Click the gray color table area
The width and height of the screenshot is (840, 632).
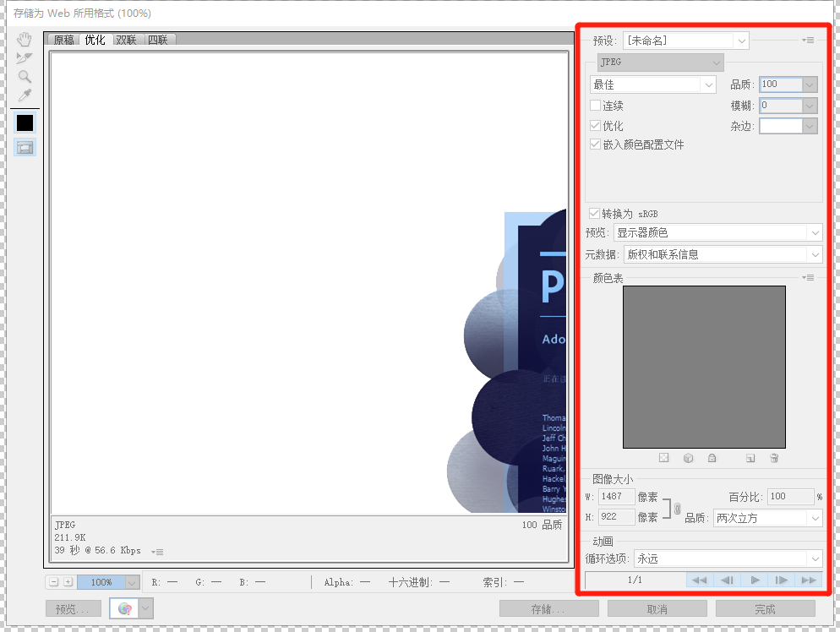[x=704, y=367]
